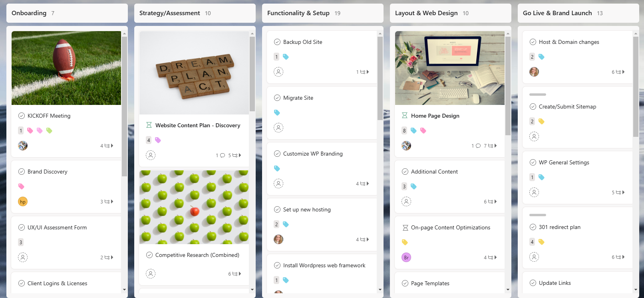Screen dimensions: 644x298
Task: Select the Go Live & Brand Launch header
Action: (578, 13)
